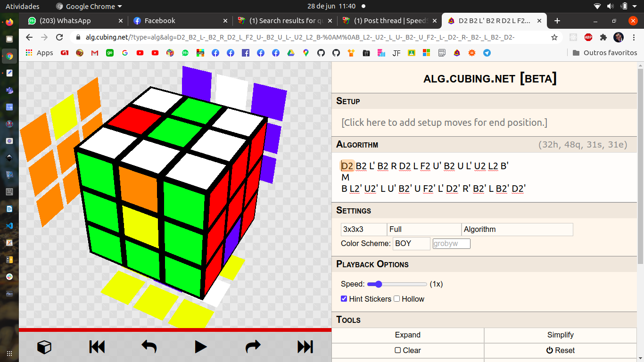Screen dimensions: 644x362
Task: Open the Apps bookmarks shortcut
Action: tap(39, 53)
